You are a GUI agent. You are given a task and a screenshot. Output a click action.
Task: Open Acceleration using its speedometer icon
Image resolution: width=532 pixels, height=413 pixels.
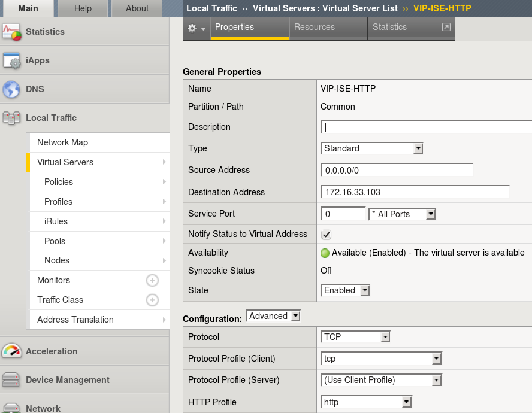pos(12,351)
